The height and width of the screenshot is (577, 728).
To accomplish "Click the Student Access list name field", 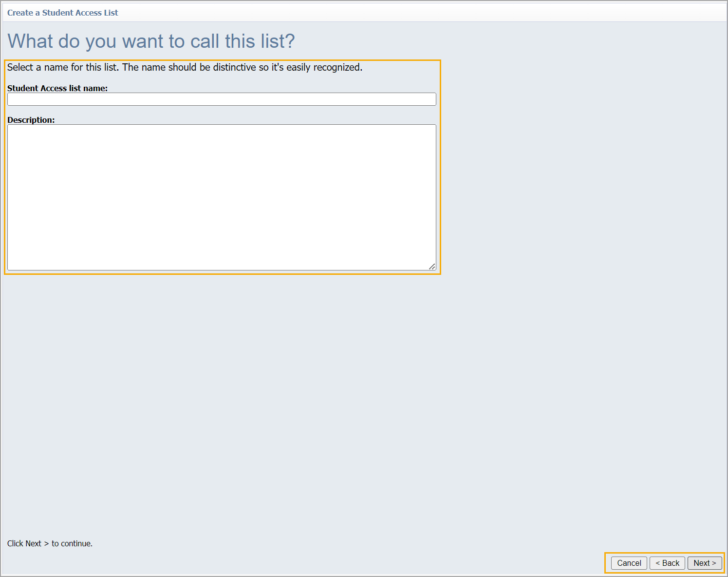I will click(x=222, y=99).
